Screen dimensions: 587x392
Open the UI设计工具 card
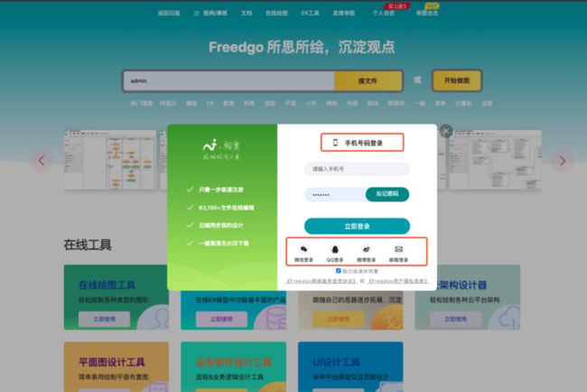tap(350, 367)
